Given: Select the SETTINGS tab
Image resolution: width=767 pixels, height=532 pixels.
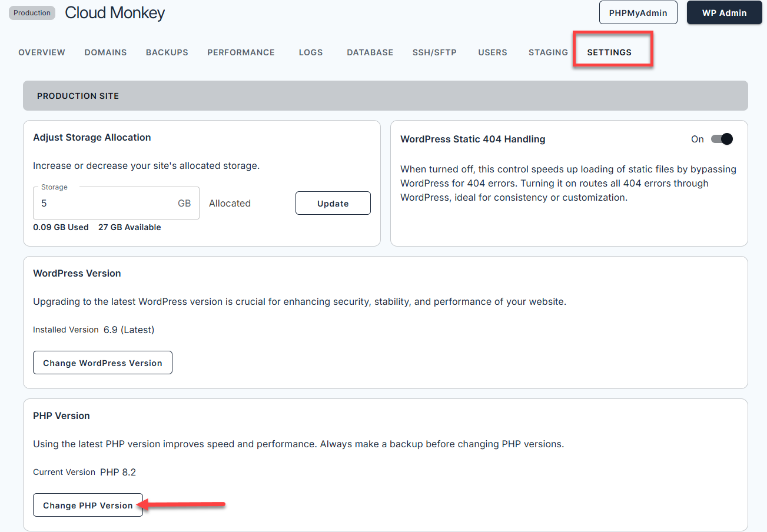Looking at the screenshot, I should (x=608, y=52).
